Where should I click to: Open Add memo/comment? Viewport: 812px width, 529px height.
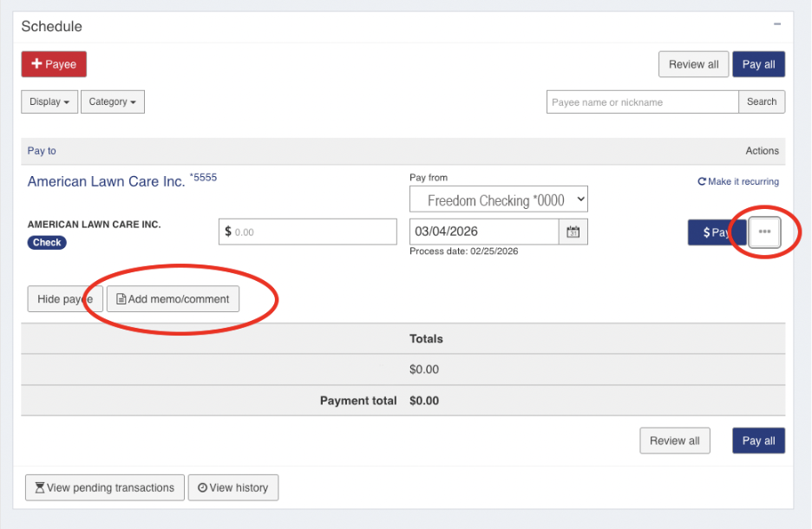(173, 299)
